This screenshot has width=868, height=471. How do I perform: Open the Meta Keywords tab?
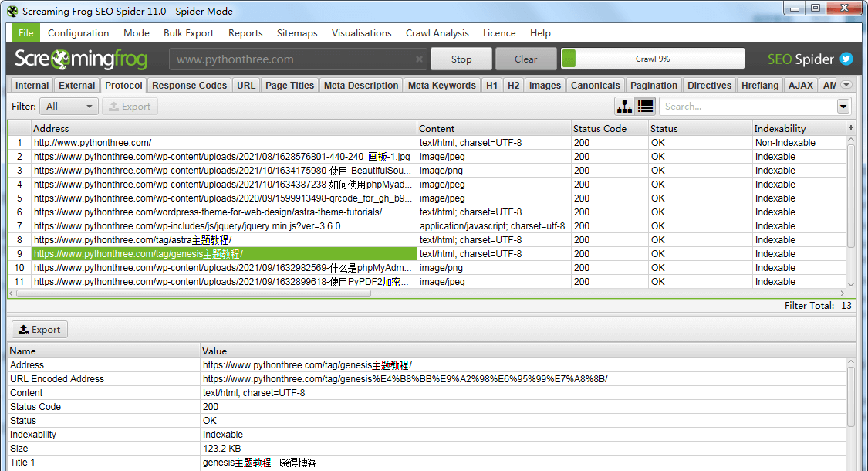(442, 86)
